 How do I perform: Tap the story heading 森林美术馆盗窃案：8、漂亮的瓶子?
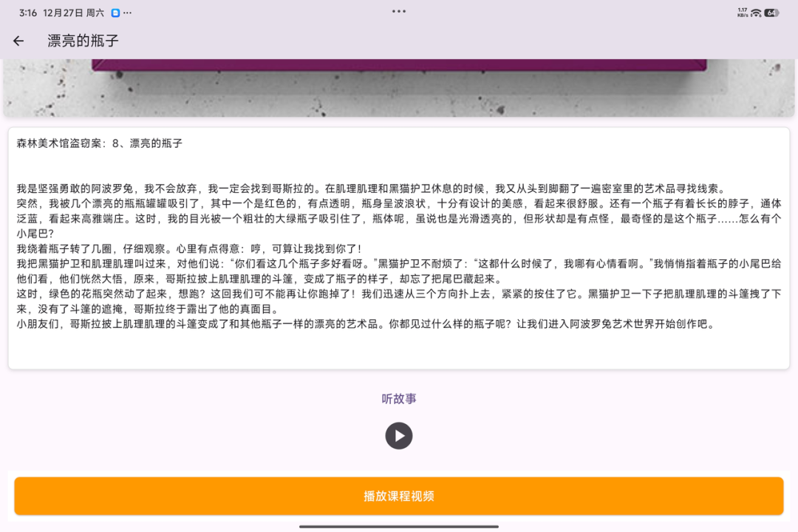coord(99,143)
